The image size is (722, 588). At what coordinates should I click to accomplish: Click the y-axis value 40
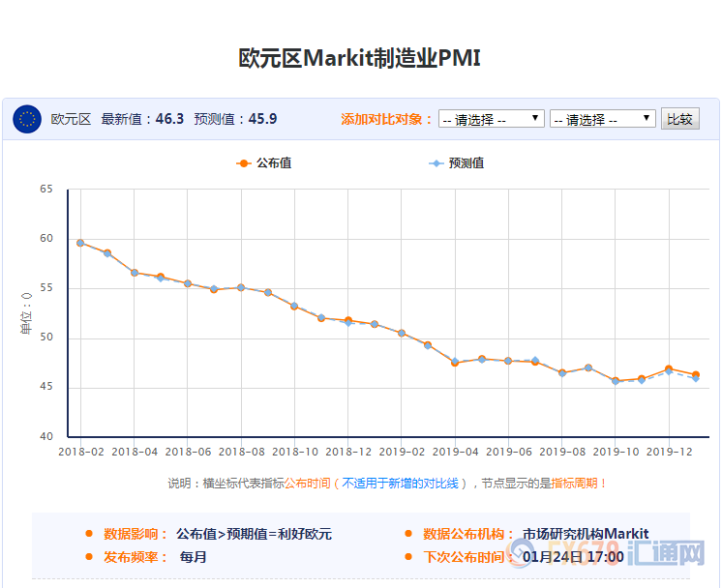point(46,436)
